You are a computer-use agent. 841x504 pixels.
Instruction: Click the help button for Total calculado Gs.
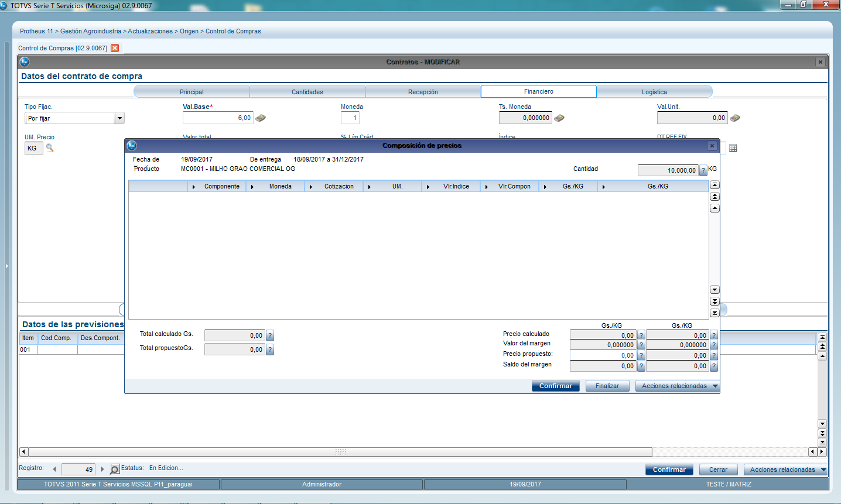[270, 335]
